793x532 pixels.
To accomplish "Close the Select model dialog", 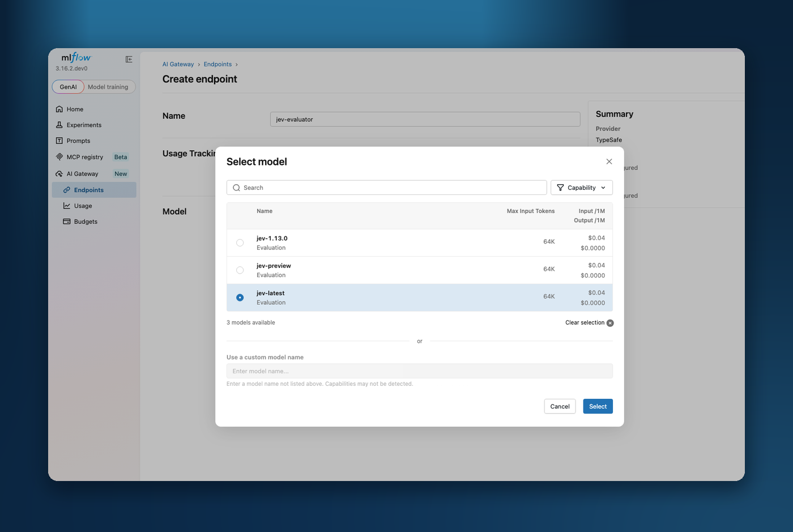I will click(x=609, y=161).
